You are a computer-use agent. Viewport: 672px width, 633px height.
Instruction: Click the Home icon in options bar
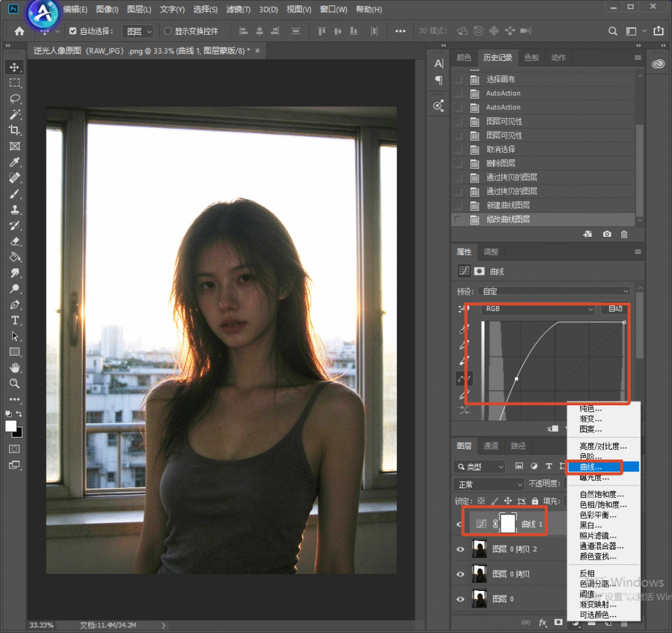pyautogui.click(x=19, y=31)
